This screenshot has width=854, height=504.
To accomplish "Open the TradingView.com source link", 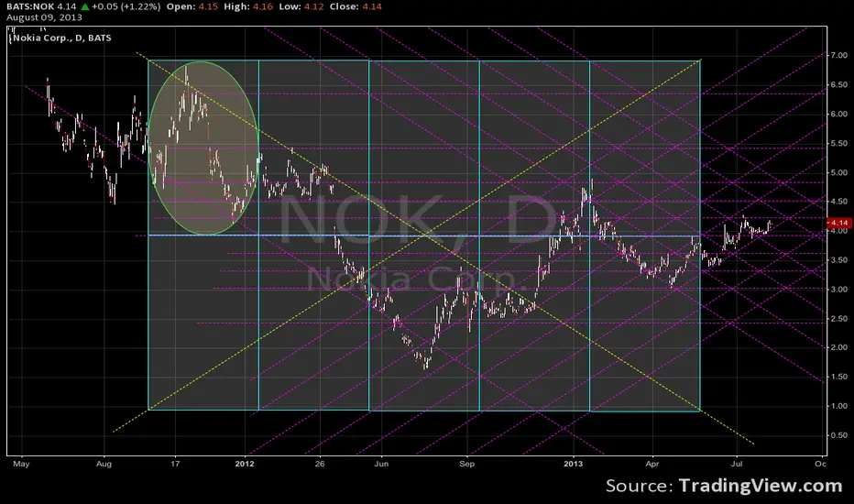I will coord(761,486).
